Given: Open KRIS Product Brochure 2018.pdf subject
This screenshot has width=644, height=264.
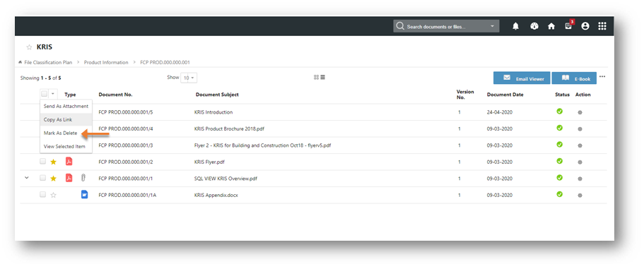Looking at the screenshot, I should (229, 128).
